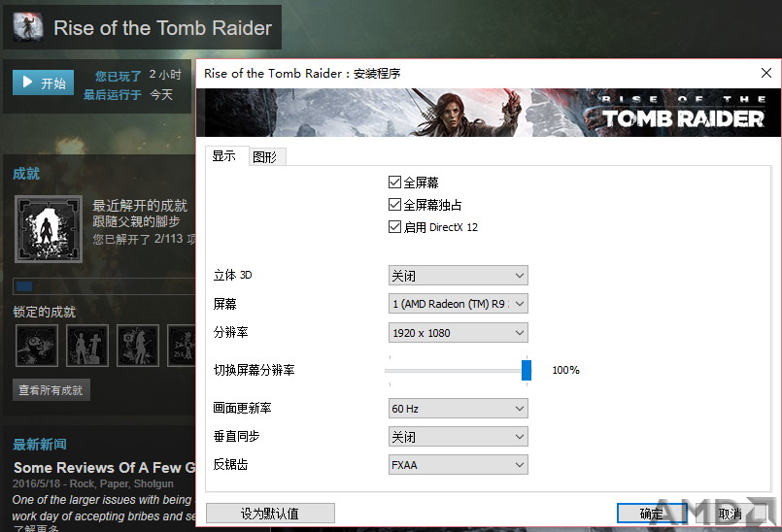Image resolution: width=782 pixels, height=532 pixels.
Task: Open the 垂直同步 dropdown
Action: (x=458, y=437)
